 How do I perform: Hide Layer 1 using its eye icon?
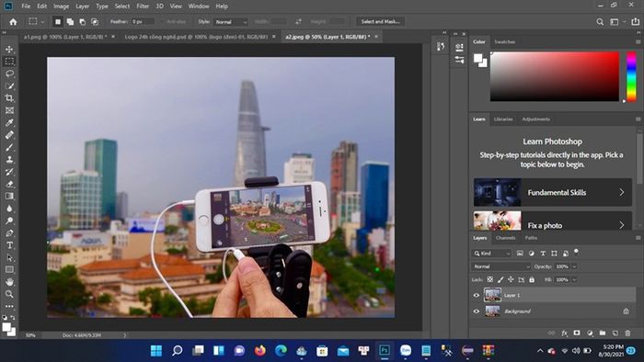click(477, 295)
